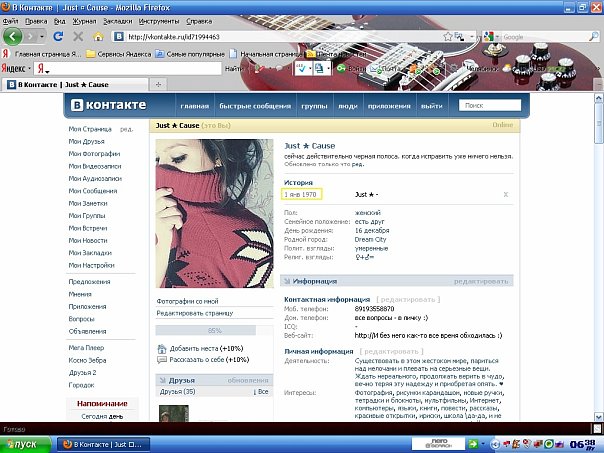604x453 pixels.
Task: Open the Журнал menu
Action: tap(84, 21)
